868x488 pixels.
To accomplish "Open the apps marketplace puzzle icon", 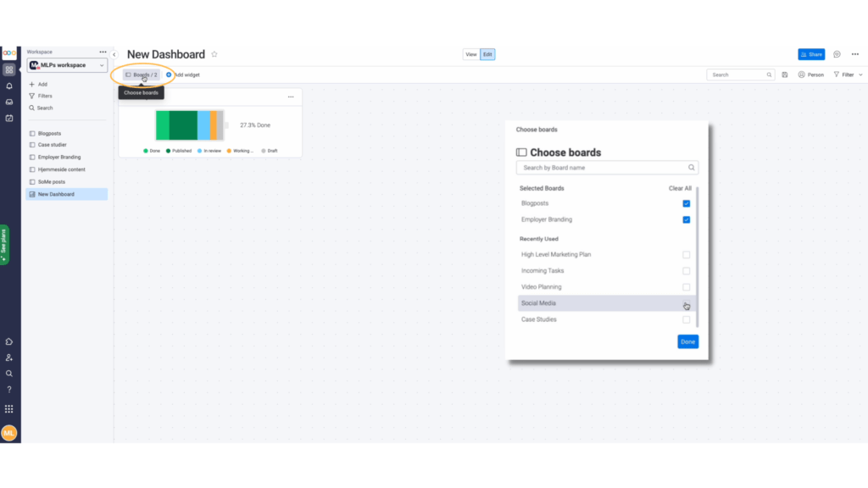I will (x=9, y=342).
